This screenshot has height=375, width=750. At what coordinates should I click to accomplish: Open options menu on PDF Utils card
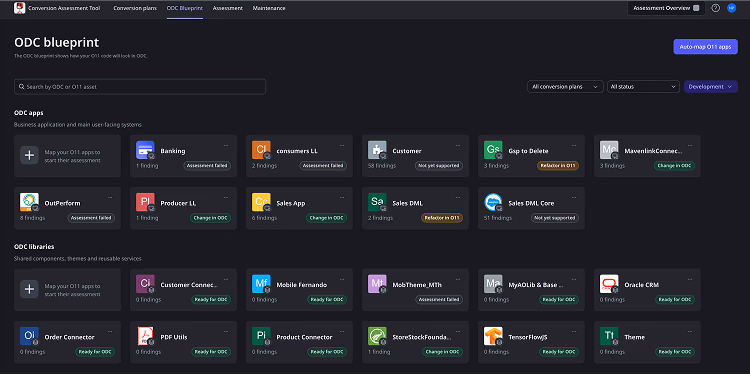pos(226,331)
